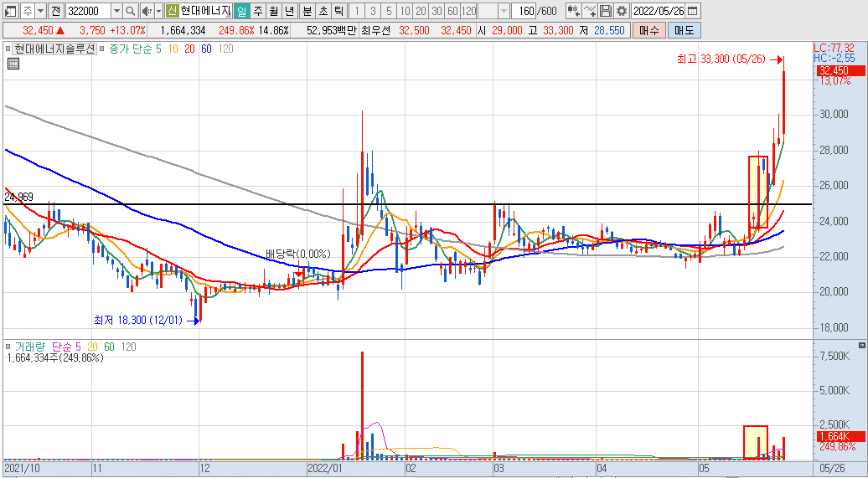The height and width of the screenshot is (478, 868).
Task: Click square marker before 현대에너지솔루션 label
Action: [8, 49]
